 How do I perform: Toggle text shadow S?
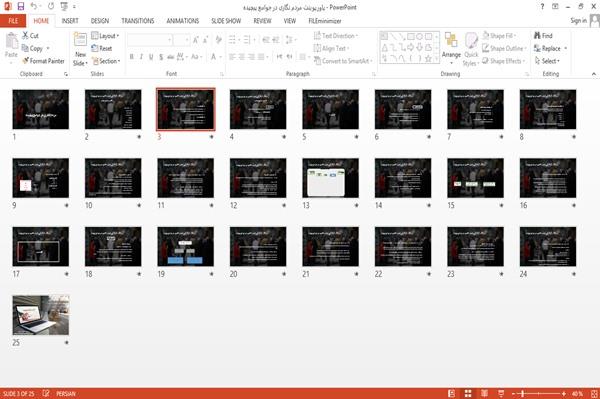[161, 57]
